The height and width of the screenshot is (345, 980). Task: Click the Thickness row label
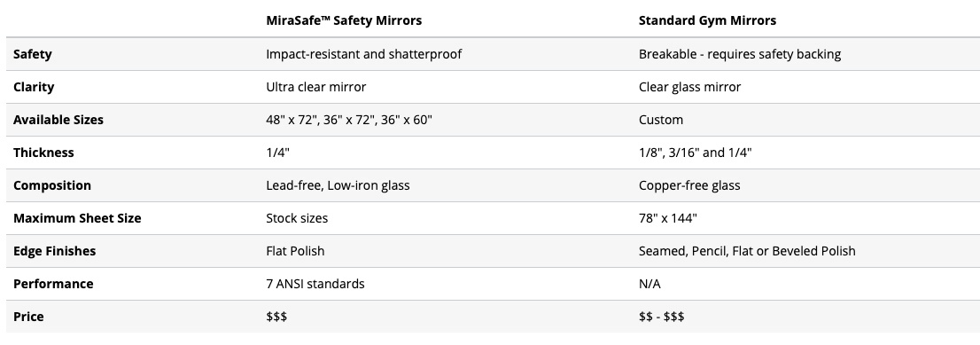43,153
